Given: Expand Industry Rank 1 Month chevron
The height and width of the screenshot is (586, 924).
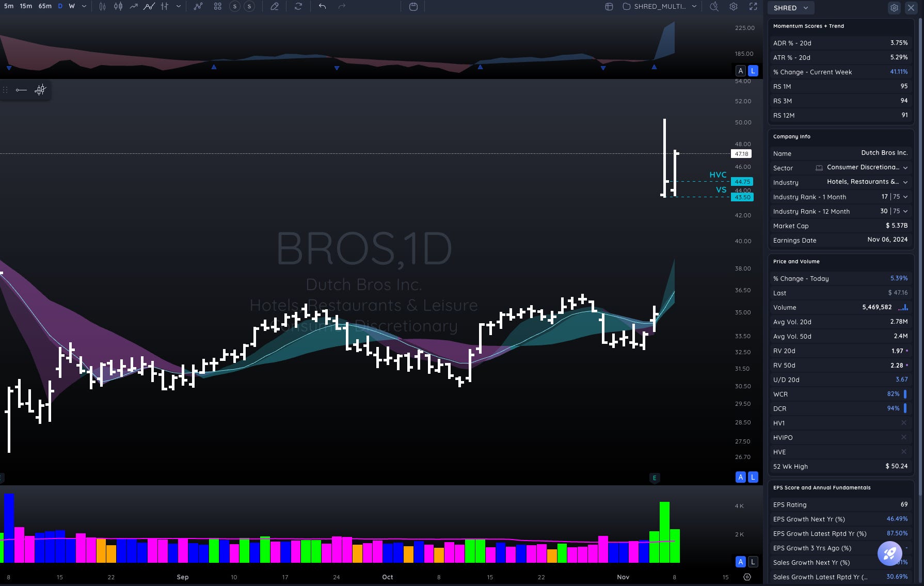Looking at the screenshot, I should coord(905,197).
